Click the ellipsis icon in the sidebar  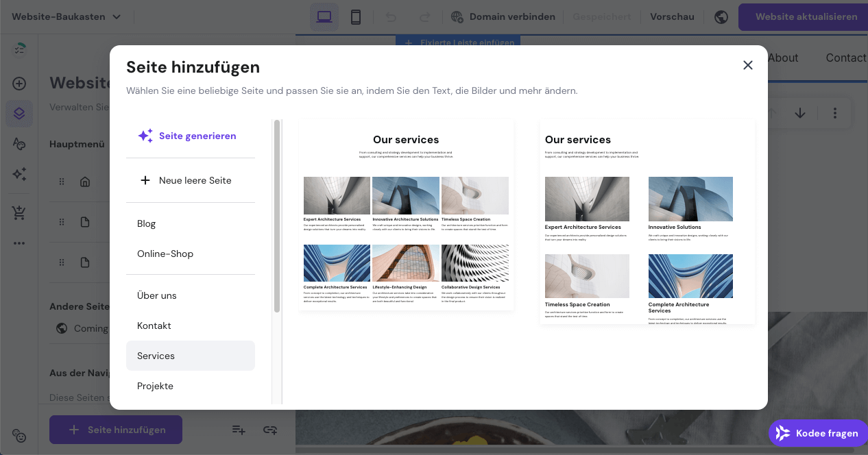[19, 243]
